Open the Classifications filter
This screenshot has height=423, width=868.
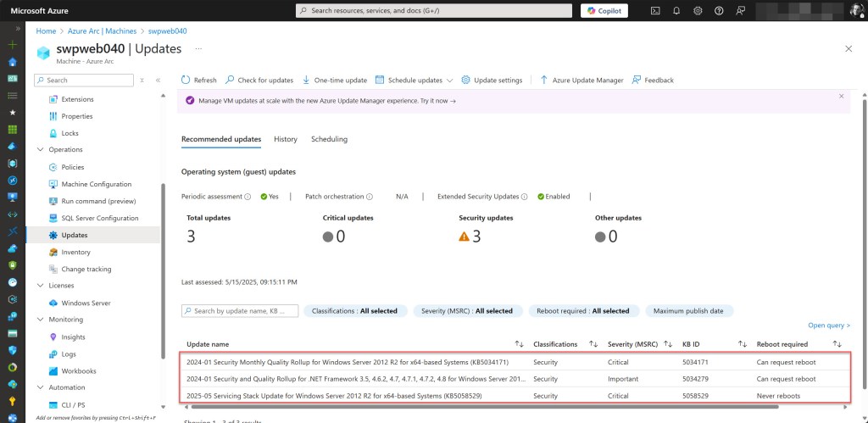[x=355, y=311]
